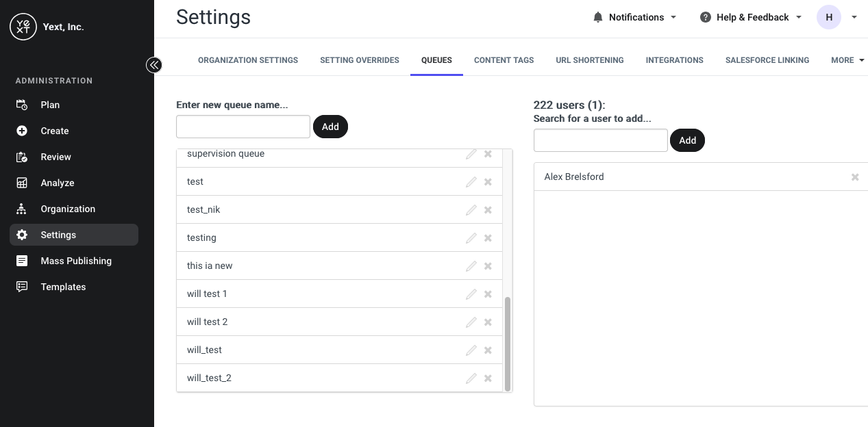Delete the test queue
The width and height of the screenshot is (868, 427).
[x=488, y=182]
